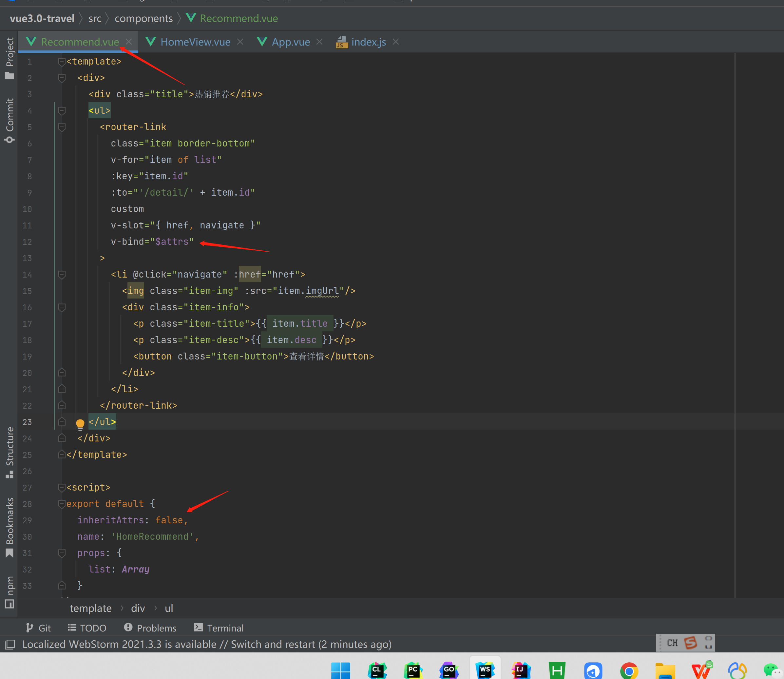
Task: Collapse the item-info div at line 16
Action: point(62,307)
